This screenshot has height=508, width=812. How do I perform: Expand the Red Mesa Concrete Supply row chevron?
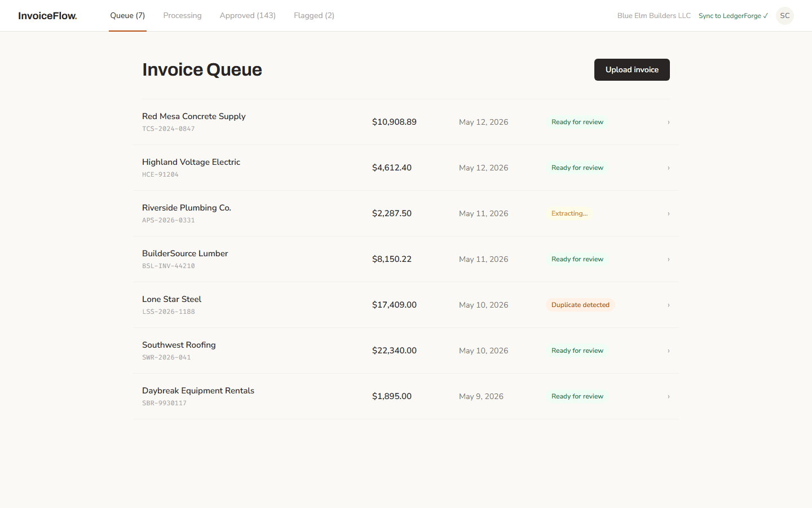669,122
